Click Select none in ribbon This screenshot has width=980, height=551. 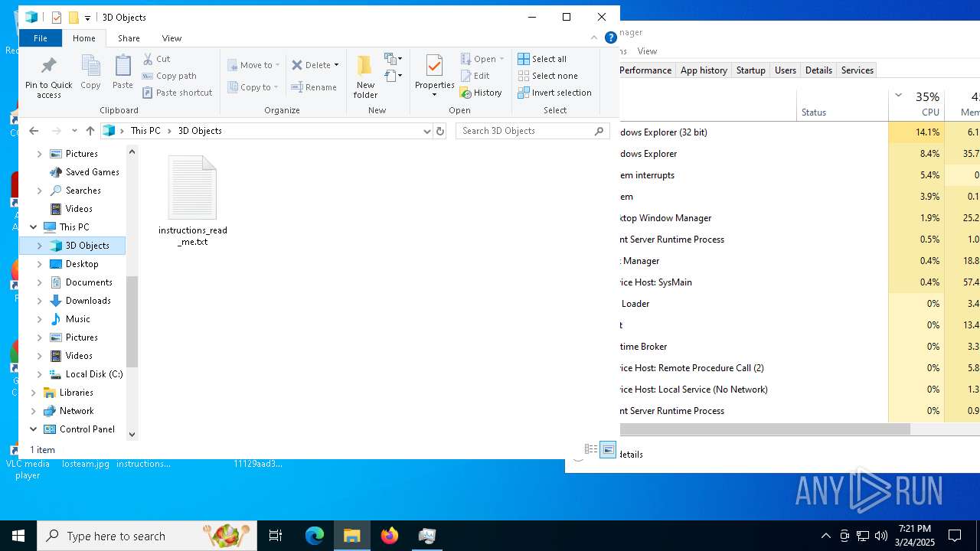[x=547, y=76]
